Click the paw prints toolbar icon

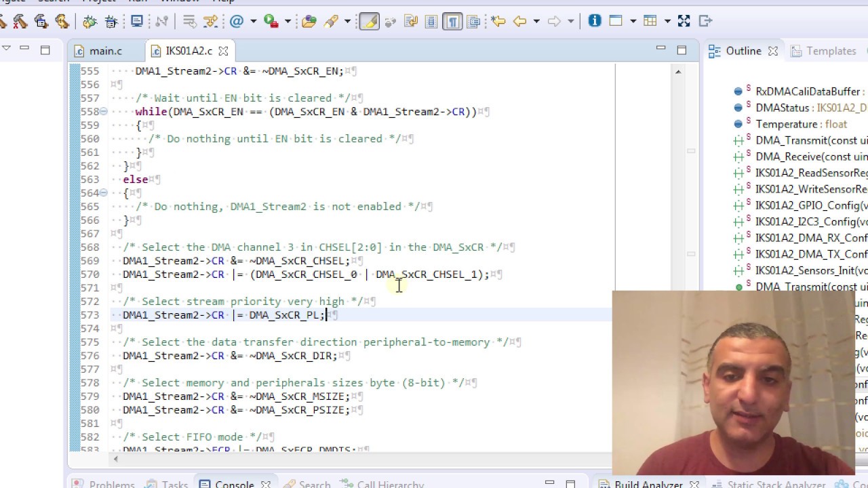pos(391,22)
